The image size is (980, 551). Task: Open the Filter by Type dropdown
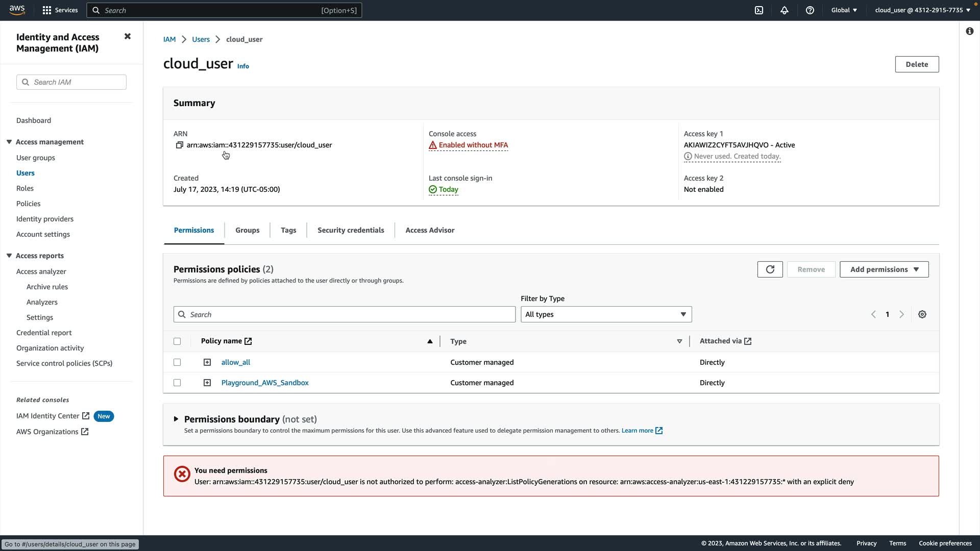pos(606,314)
